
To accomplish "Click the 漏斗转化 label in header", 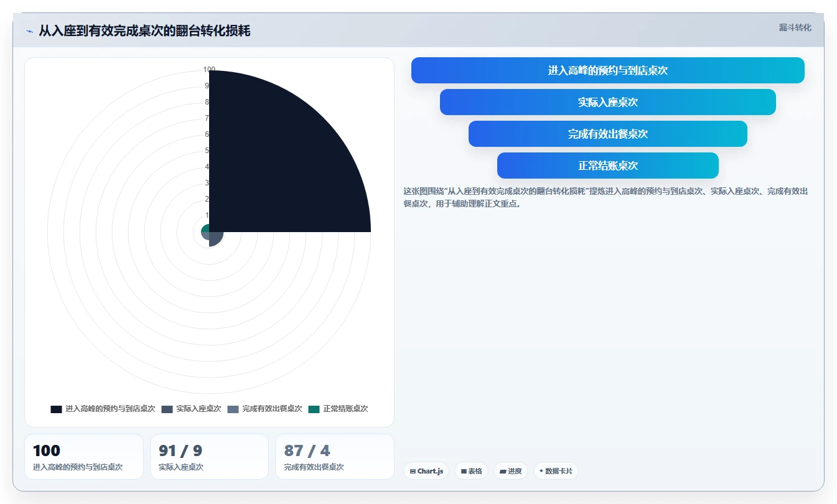I will coord(795,27).
